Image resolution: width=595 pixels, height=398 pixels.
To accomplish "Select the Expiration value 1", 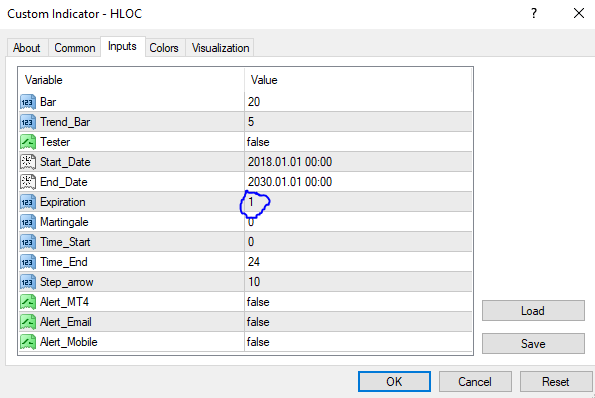I will (x=251, y=202).
